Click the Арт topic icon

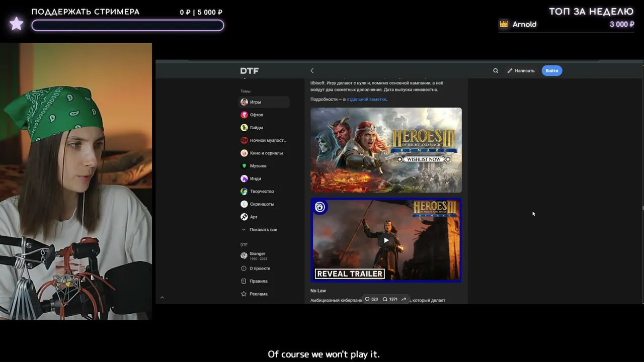244,217
